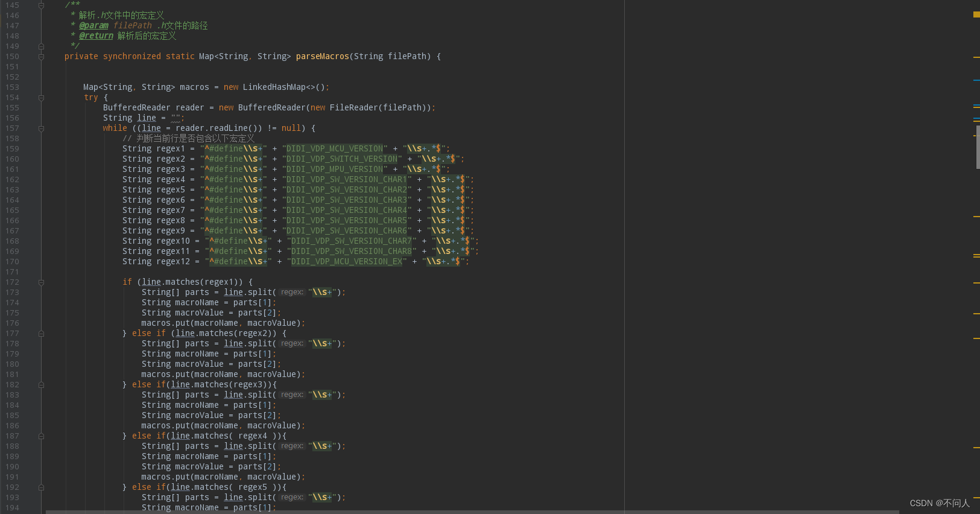Click the synchronized keyword on line 150
This screenshot has width=980, height=514.
coord(132,57)
